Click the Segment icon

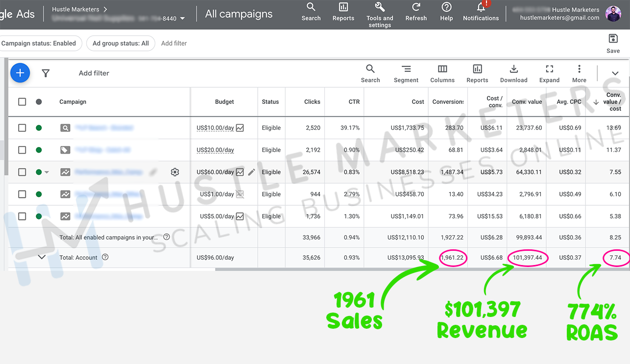tap(406, 69)
